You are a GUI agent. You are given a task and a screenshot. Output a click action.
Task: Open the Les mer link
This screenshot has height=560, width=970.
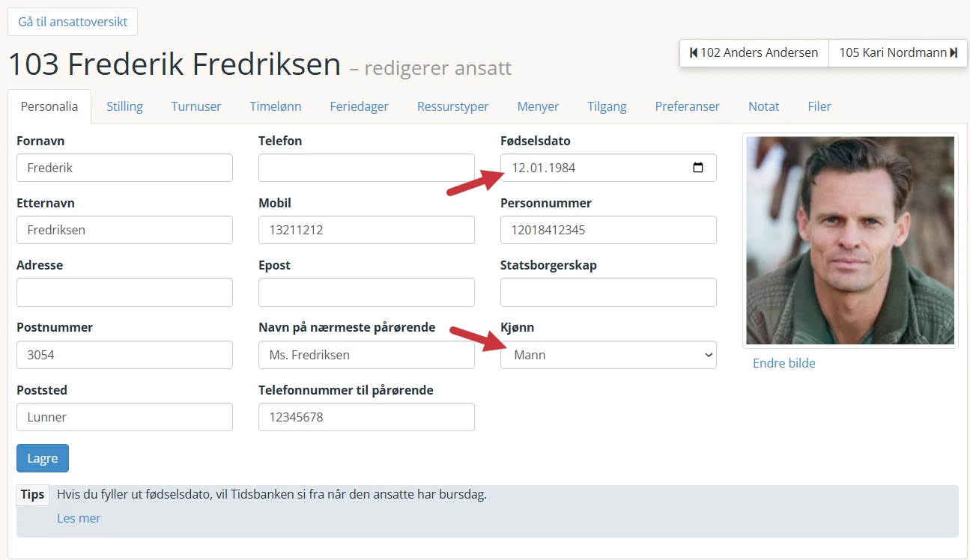[x=79, y=518]
